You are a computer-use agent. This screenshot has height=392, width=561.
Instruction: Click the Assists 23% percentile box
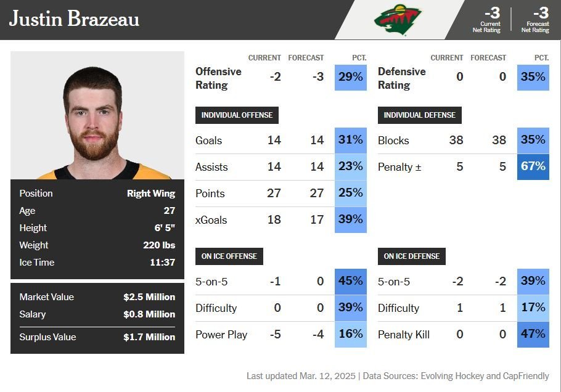350,166
